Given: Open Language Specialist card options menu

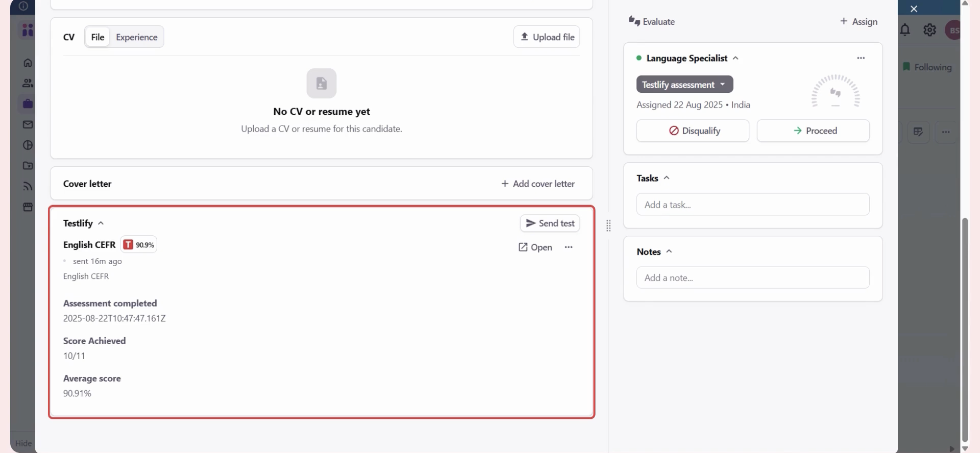Looking at the screenshot, I should coord(861,58).
